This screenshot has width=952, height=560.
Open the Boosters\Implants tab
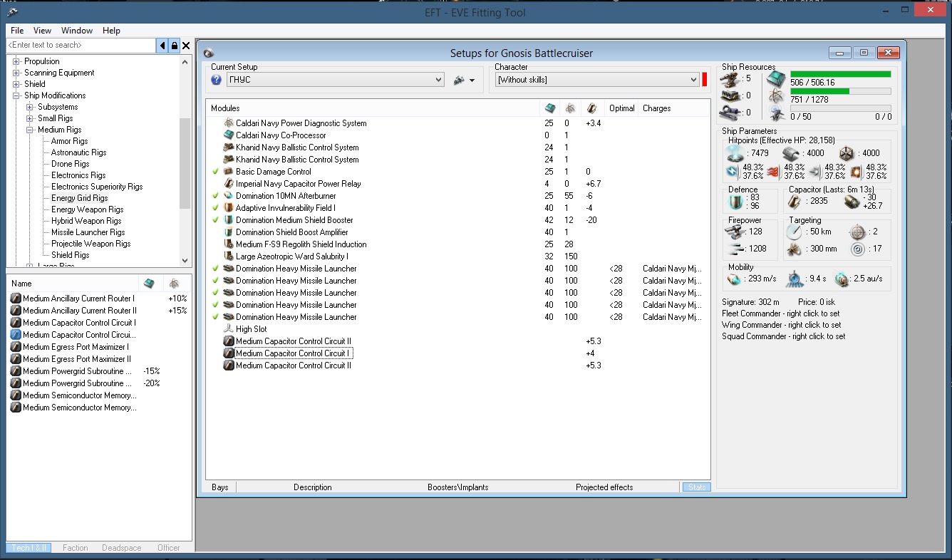pos(458,487)
